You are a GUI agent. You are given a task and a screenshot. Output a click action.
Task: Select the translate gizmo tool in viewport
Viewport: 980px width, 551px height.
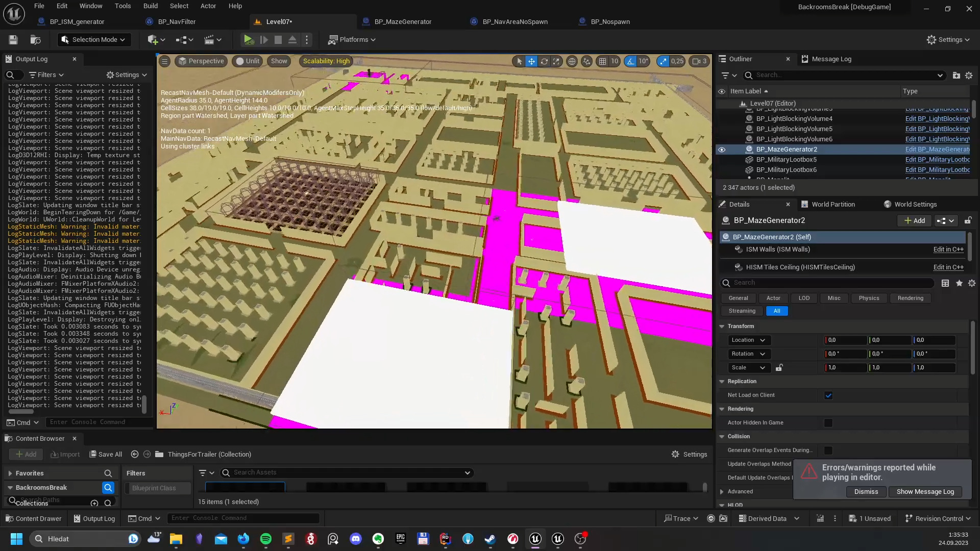(531, 61)
